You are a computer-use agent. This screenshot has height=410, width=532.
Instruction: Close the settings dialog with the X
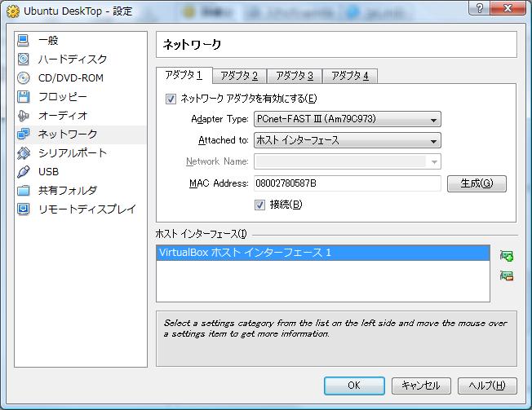(x=508, y=8)
